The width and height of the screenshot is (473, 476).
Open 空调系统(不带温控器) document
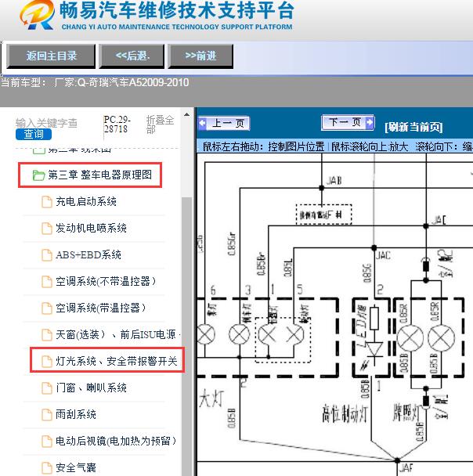point(106,282)
